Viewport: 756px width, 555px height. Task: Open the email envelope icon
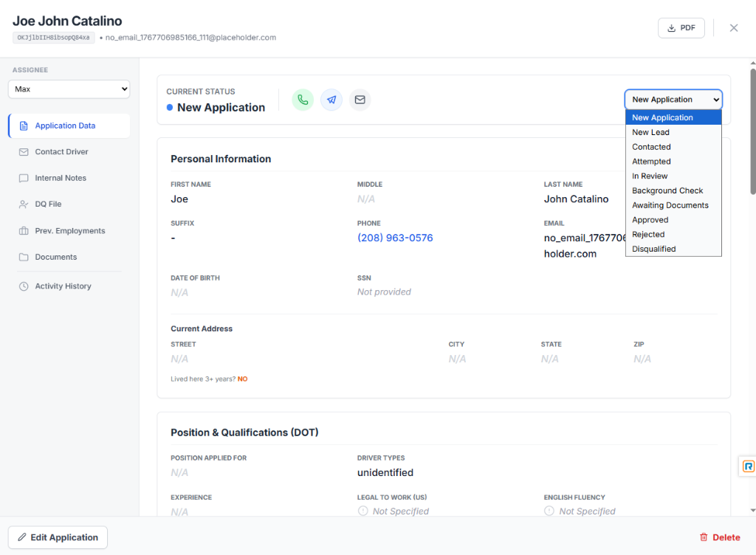click(x=360, y=100)
